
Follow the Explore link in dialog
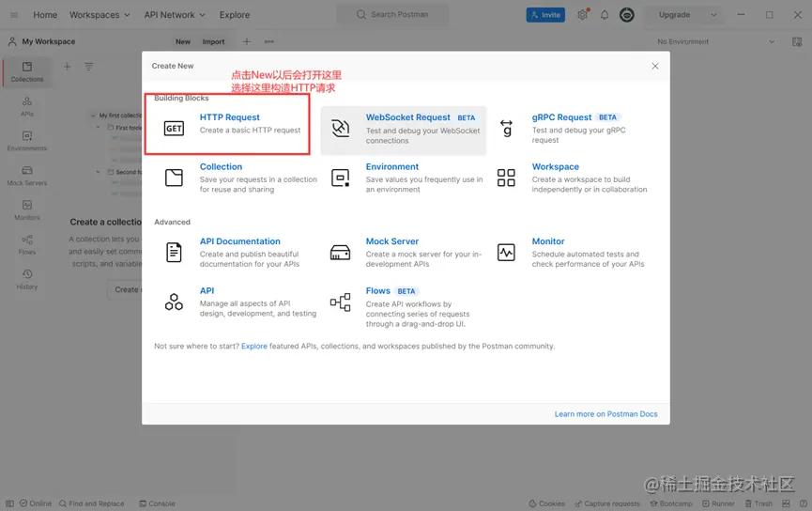point(254,346)
